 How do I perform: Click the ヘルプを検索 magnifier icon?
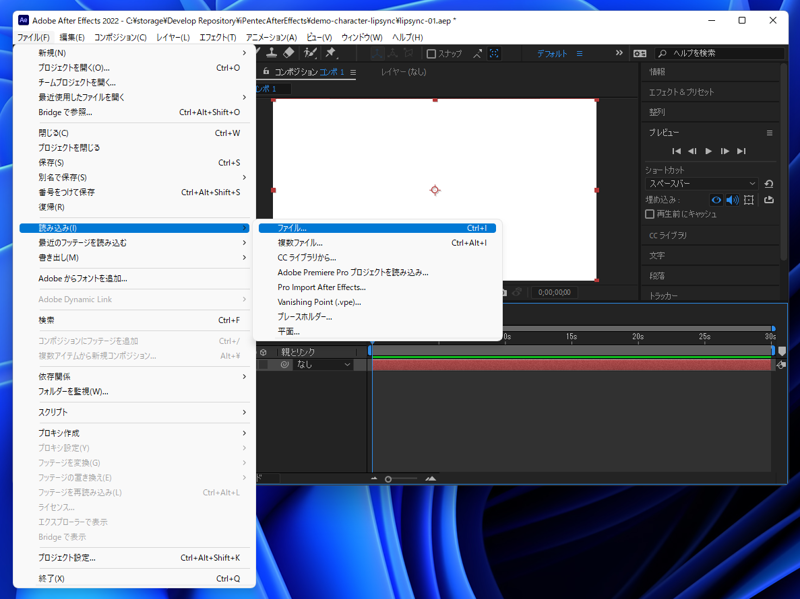click(x=663, y=52)
